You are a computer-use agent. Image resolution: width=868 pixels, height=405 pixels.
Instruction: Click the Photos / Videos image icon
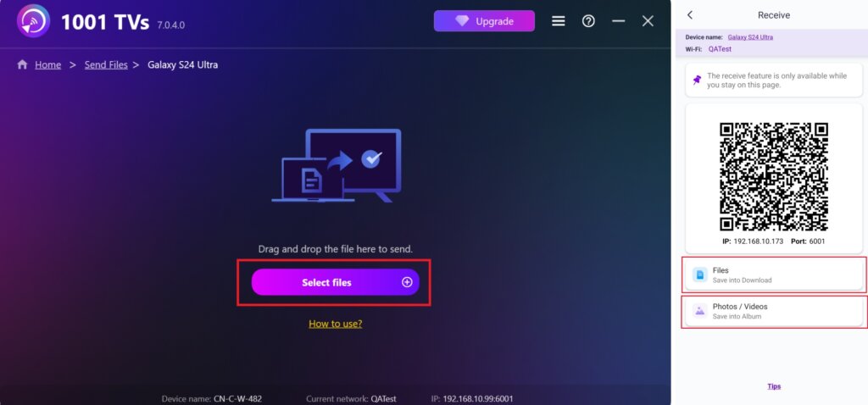click(699, 311)
